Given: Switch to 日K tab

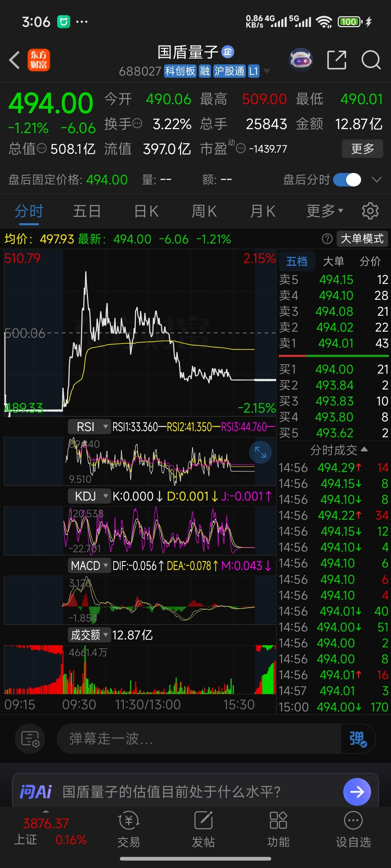Looking at the screenshot, I should pos(146,211).
